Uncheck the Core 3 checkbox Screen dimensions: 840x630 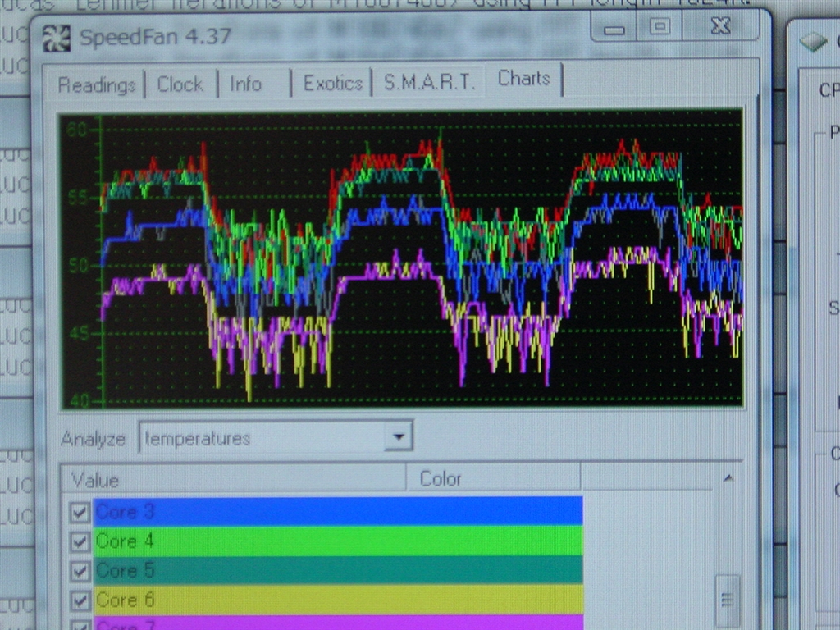coord(80,513)
